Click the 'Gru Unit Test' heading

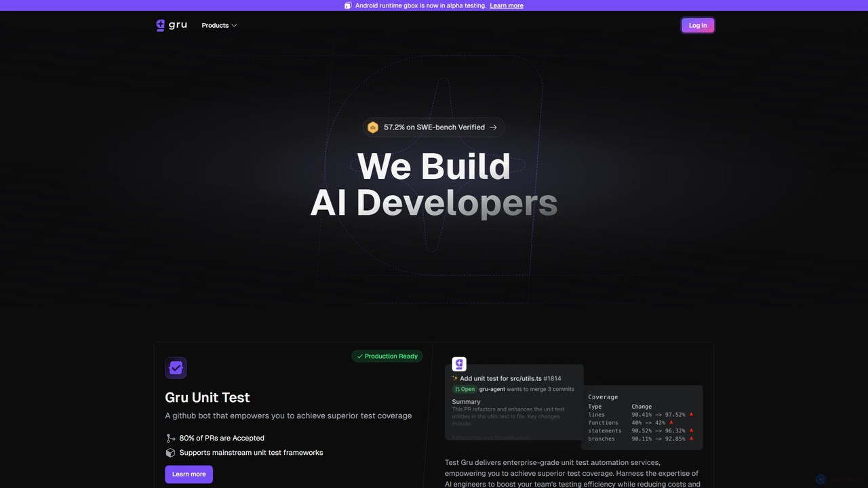[208, 398]
